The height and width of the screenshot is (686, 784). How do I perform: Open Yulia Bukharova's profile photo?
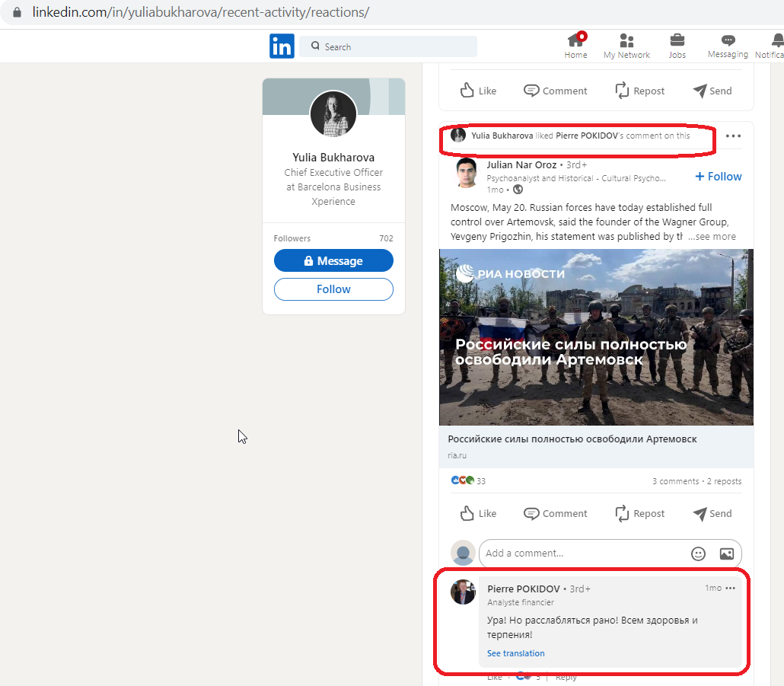click(333, 114)
